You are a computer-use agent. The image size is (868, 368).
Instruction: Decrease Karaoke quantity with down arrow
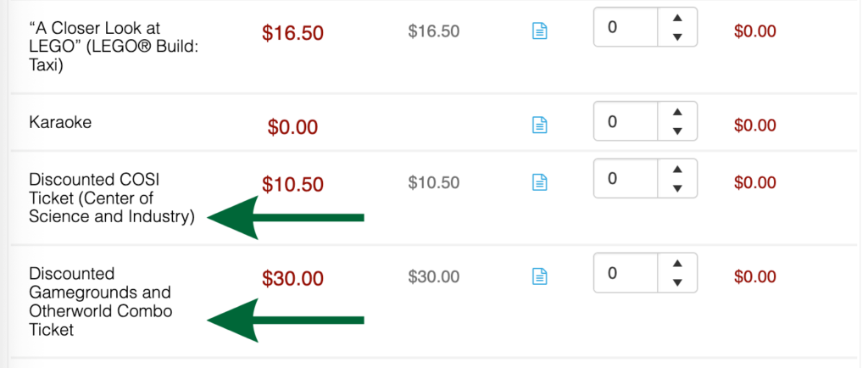pos(677,131)
